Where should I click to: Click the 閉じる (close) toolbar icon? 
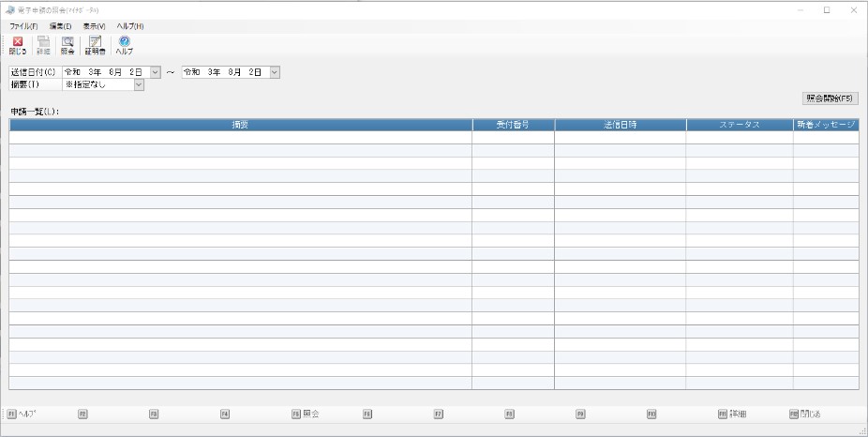pos(18,45)
